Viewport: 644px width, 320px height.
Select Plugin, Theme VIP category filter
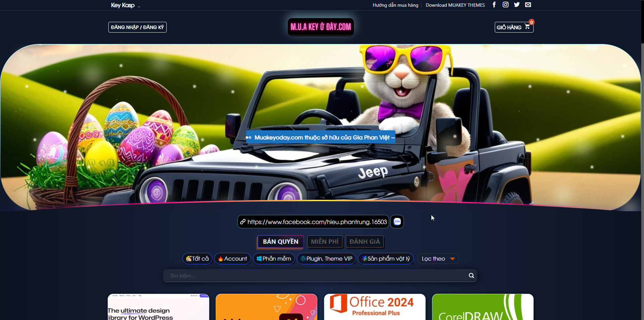click(x=326, y=259)
